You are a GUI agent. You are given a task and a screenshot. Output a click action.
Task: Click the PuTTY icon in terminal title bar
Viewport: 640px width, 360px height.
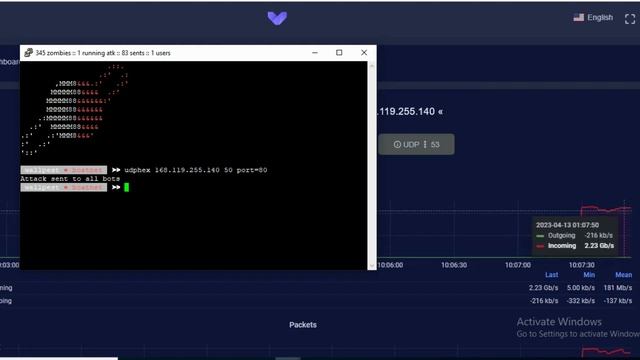point(28,53)
